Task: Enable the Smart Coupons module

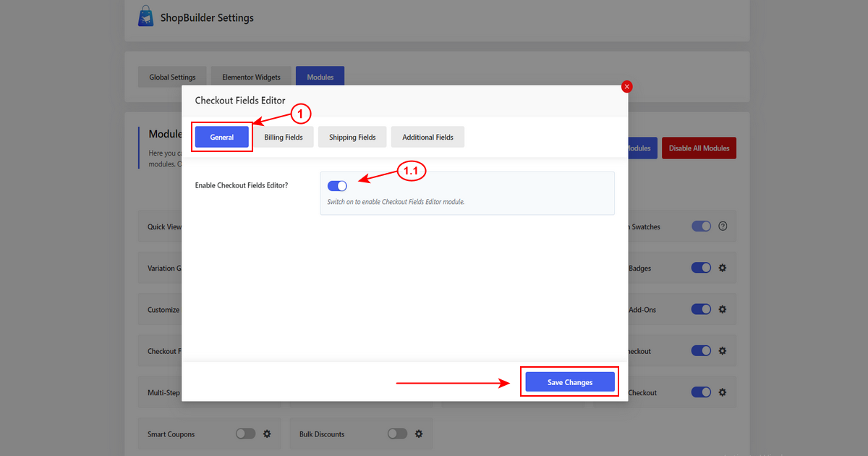Action: tap(245, 434)
